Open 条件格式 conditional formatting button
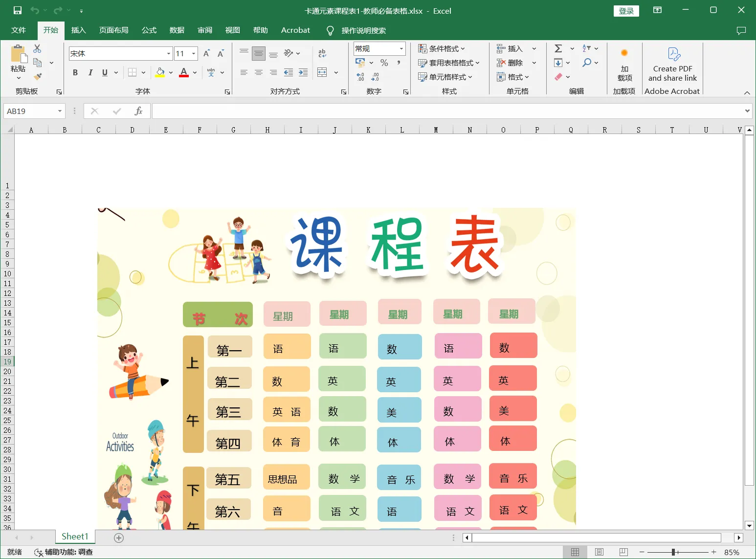This screenshot has height=559, width=756. click(x=442, y=48)
